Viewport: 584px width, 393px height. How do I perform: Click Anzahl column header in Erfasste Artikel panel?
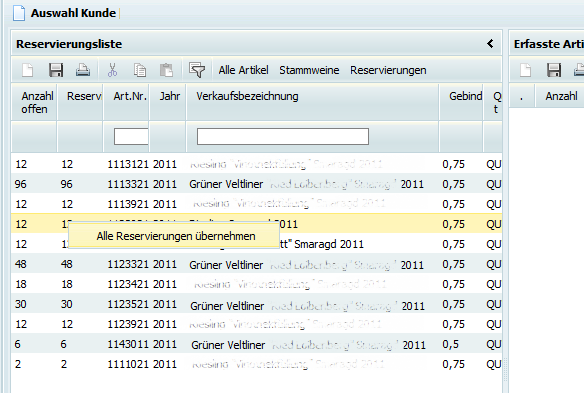[x=561, y=96]
